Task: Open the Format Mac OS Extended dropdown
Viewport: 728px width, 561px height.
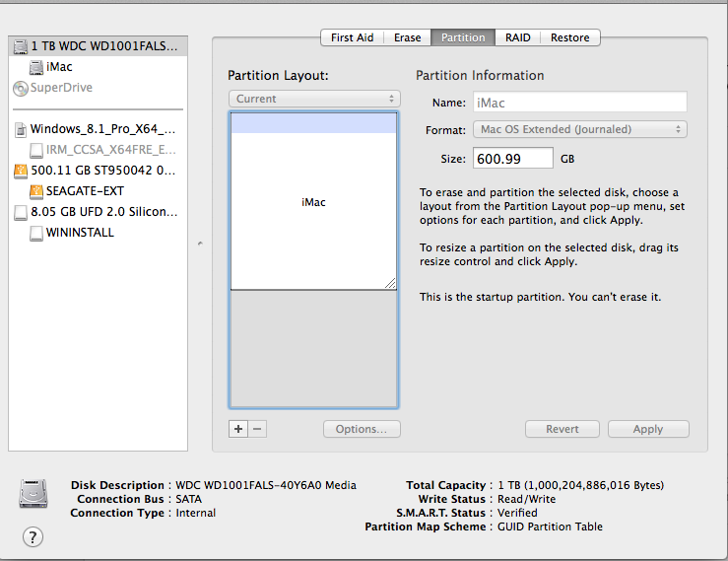Action: (580, 129)
